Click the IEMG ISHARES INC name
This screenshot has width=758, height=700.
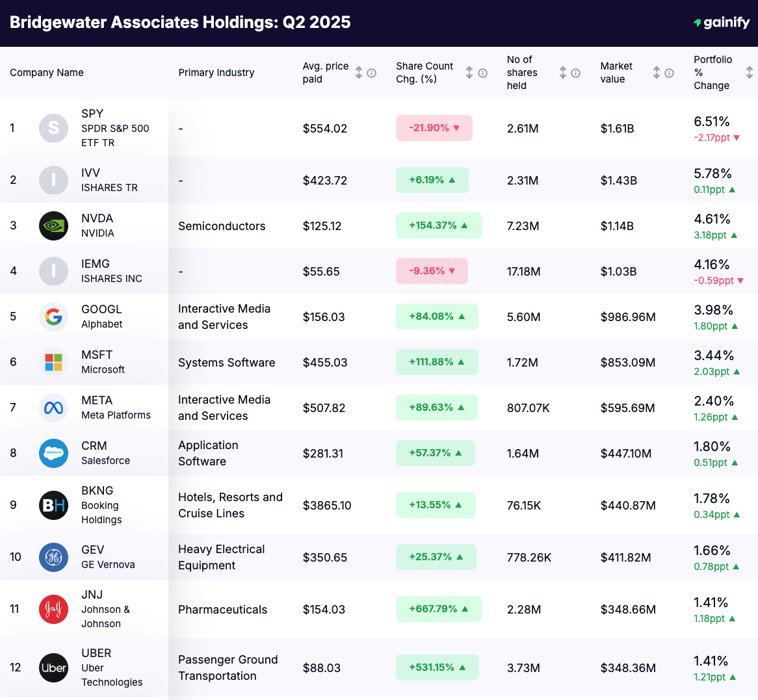tap(112, 271)
